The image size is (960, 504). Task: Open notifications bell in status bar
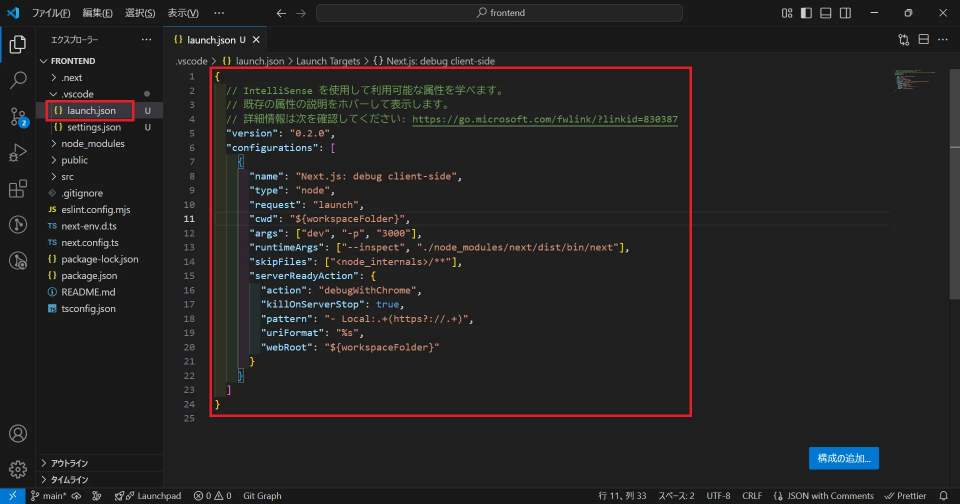[x=943, y=496]
